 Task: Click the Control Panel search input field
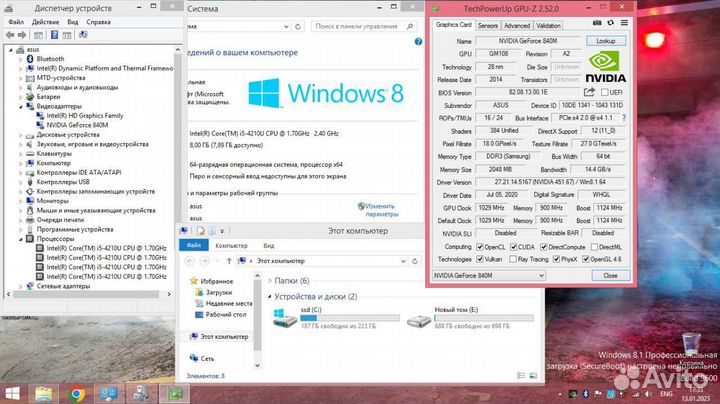click(358, 27)
